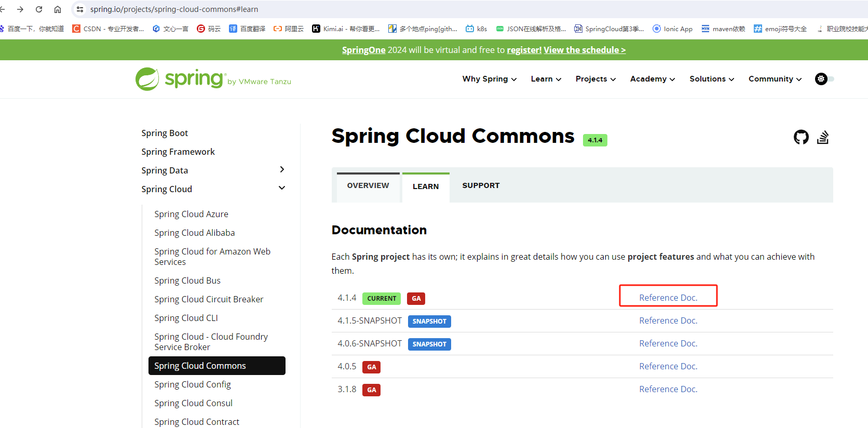
Task: Open Reference Doc. for version 3.1.8
Action: pyautogui.click(x=668, y=389)
